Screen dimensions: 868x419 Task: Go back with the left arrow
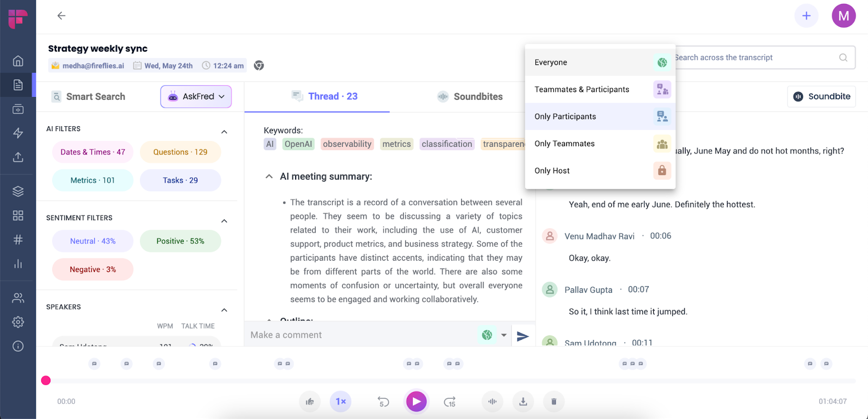61,16
